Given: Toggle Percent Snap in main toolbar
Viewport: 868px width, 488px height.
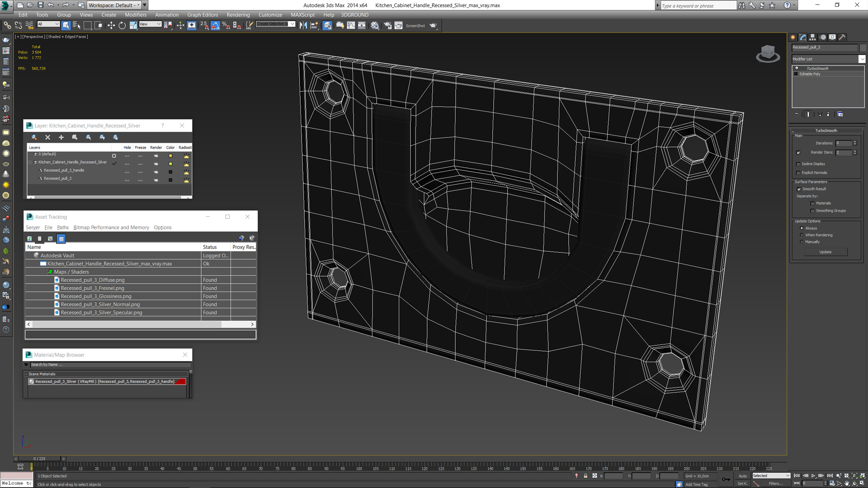Looking at the screenshot, I should coord(226,25).
